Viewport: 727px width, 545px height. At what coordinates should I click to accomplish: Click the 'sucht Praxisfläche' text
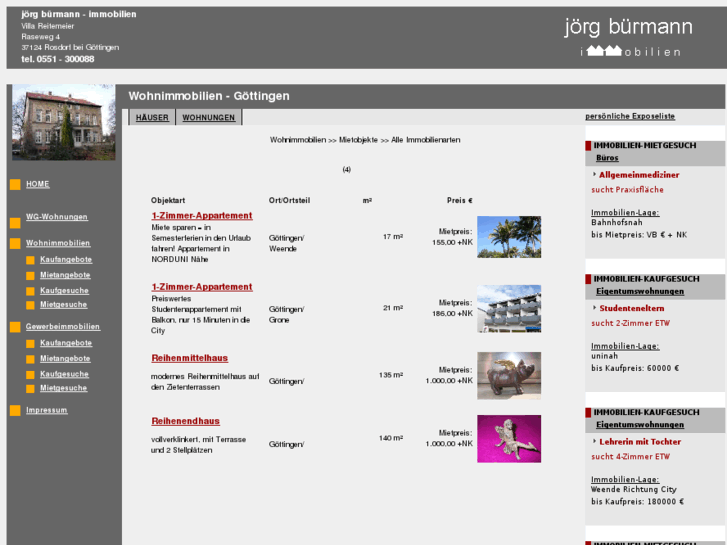point(627,190)
